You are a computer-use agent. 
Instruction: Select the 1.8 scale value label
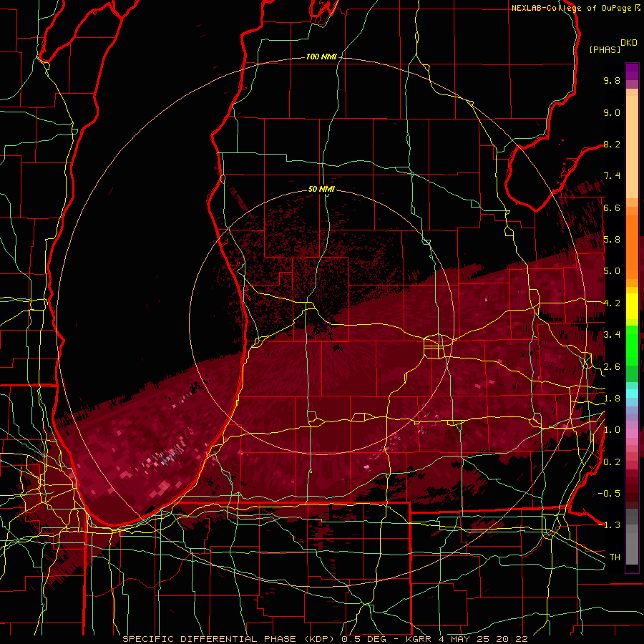(x=612, y=399)
